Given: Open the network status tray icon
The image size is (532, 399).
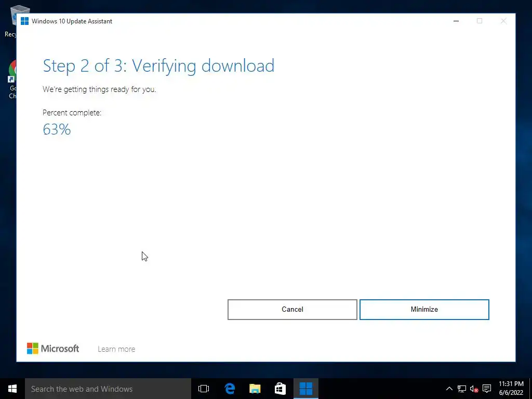Looking at the screenshot, I should (x=461, y=389).
